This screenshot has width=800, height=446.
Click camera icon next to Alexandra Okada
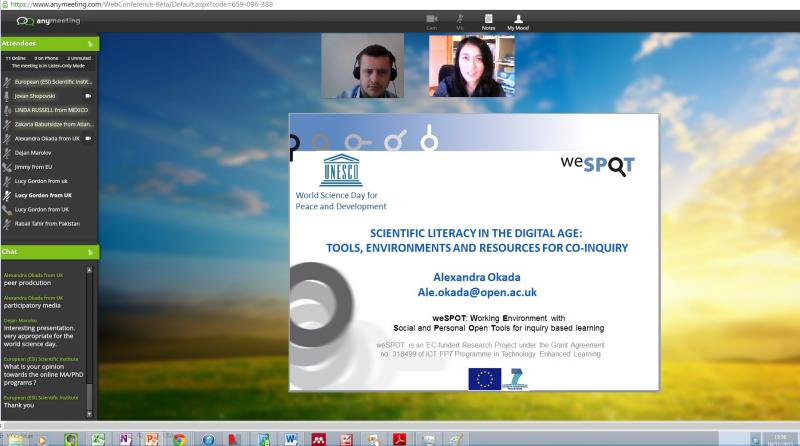point(88,138)
